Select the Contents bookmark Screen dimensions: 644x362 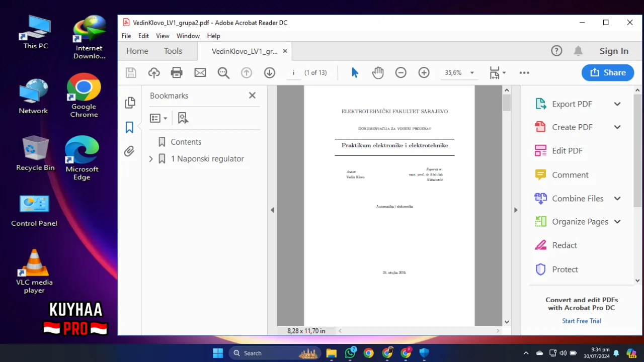point(186,142)
